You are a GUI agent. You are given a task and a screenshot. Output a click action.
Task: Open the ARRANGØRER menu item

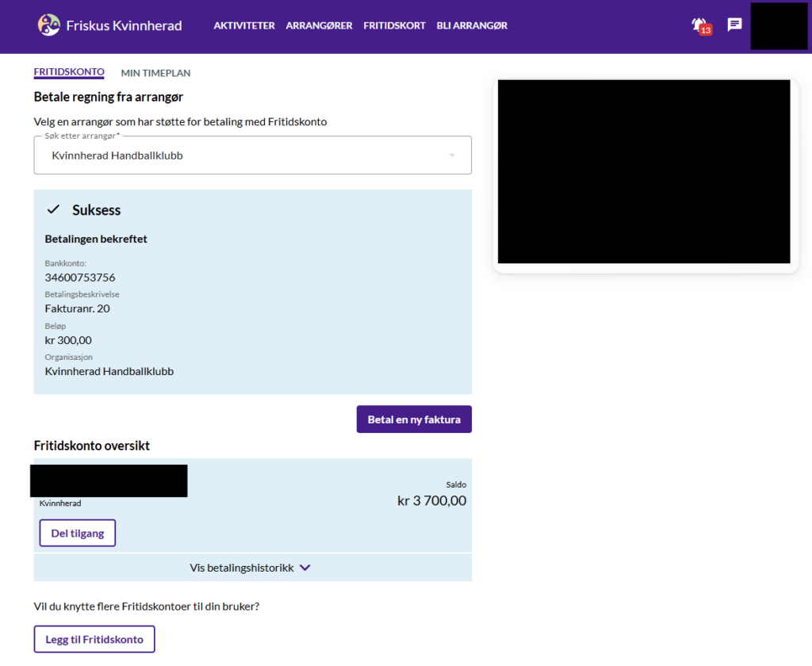click(x=319, y=25)
